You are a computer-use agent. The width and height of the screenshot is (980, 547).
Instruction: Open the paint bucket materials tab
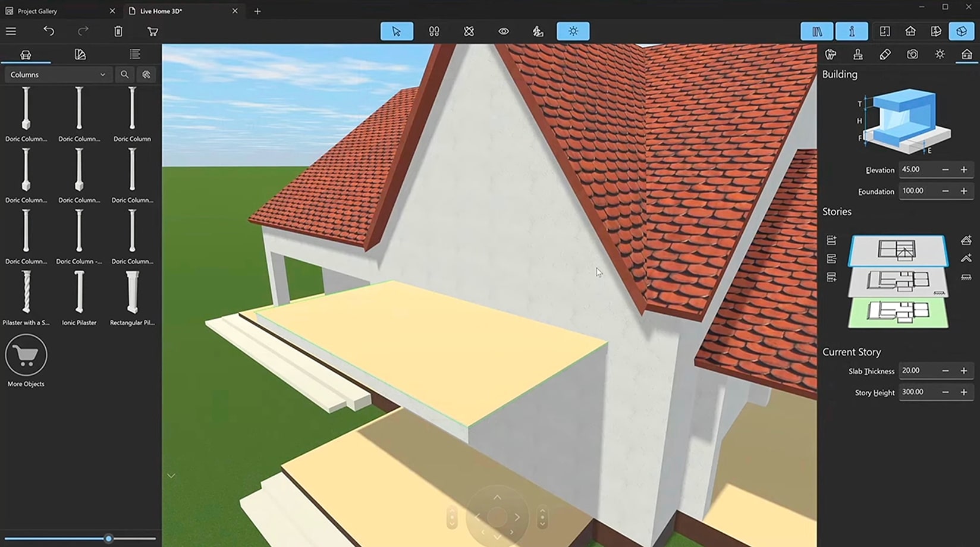[831, 54]
